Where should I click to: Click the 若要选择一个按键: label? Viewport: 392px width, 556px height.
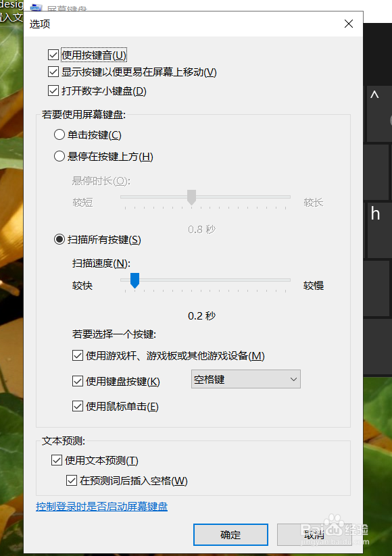point(114,334)
